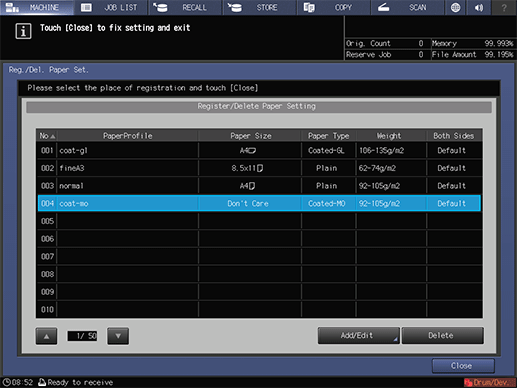Switch to the STORE tab
Screen dimensions: 517x388
coord(260,7)
